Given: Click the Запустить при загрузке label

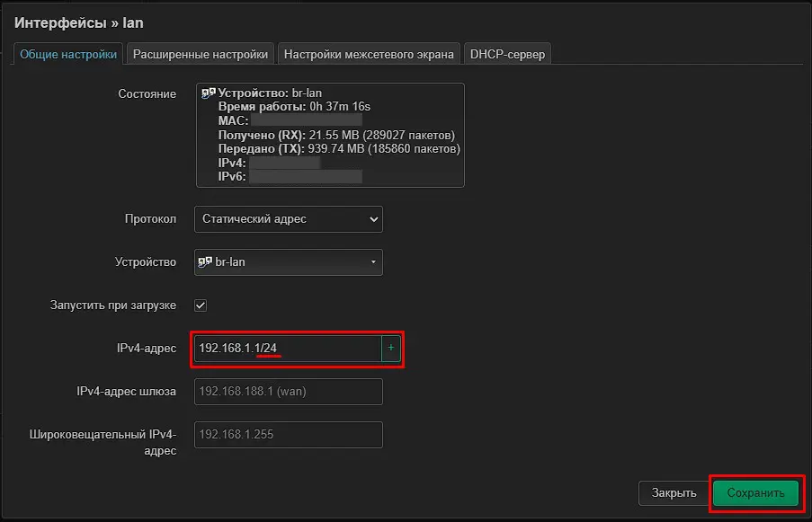Looking at the screenshot, I should tap(113, 305).
